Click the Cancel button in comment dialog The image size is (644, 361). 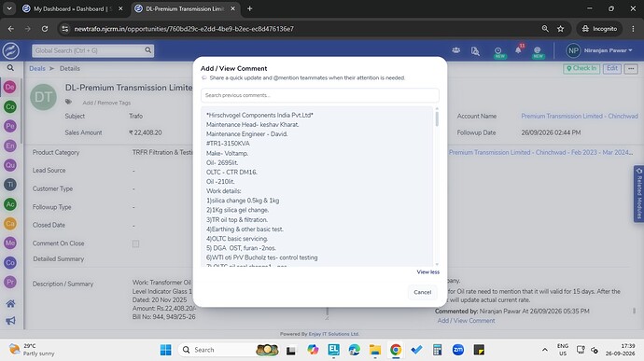pyautogui.click(x=422, y=292)
